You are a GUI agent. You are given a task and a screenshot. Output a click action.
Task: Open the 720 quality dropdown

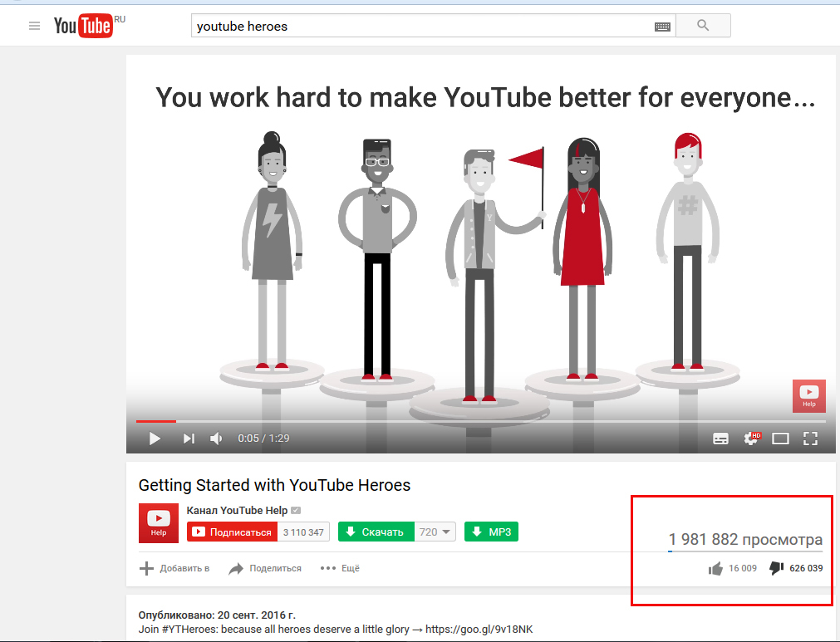[435, 532]
